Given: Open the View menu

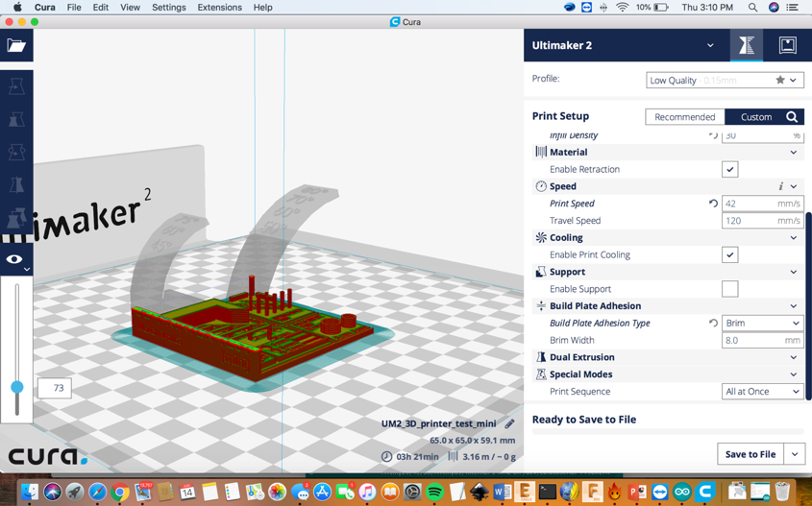Looking at the screenshot, I should 130,8.
